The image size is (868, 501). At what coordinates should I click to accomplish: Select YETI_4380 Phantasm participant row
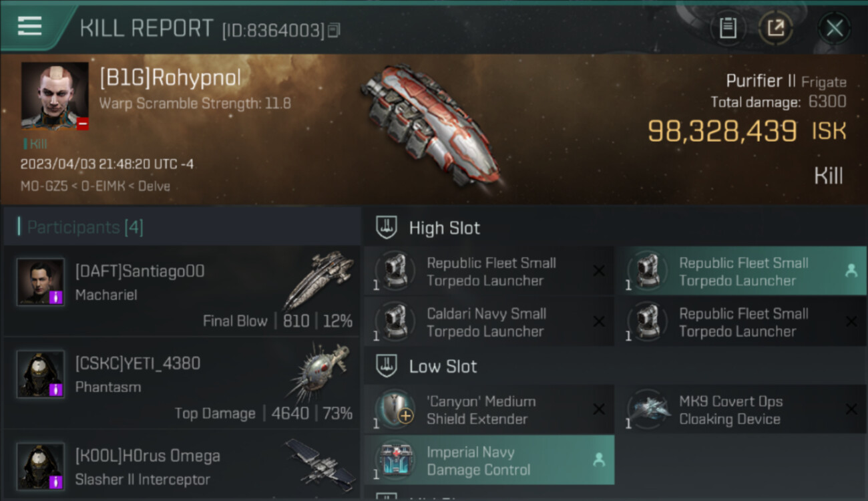(182, 383)
